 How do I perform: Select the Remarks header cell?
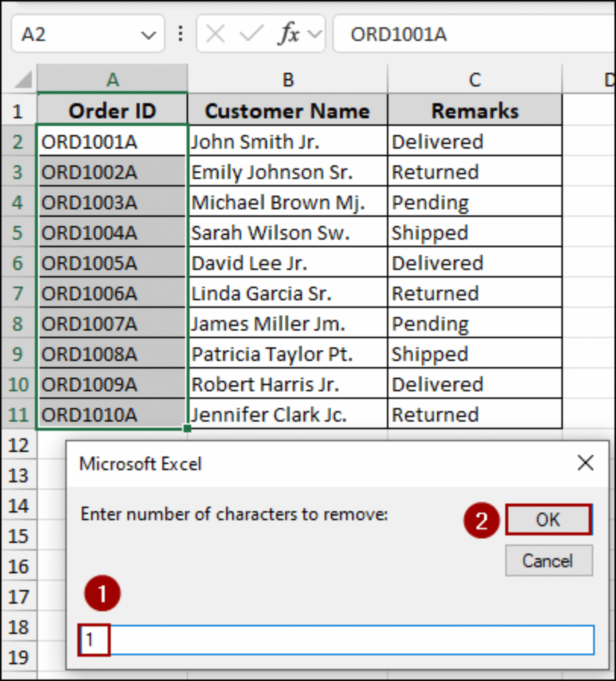pyautogui.click(x=475, y=110)
